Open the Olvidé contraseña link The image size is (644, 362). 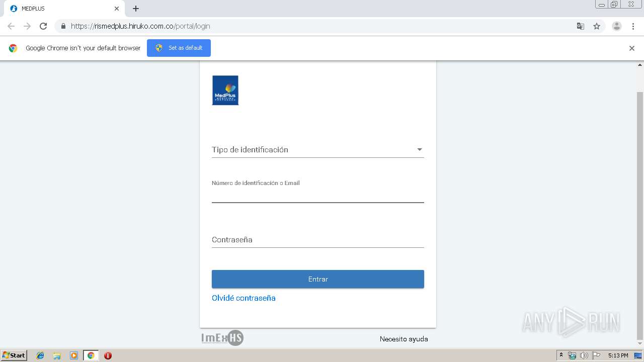point(244,298)
